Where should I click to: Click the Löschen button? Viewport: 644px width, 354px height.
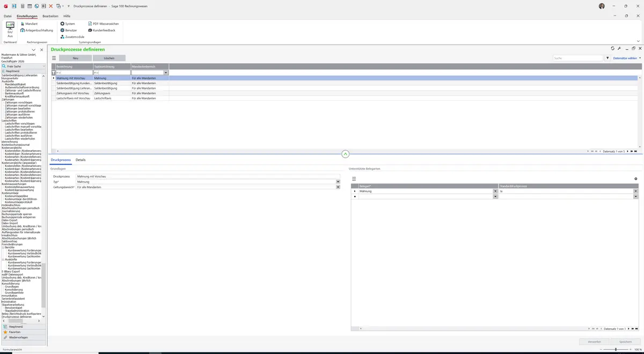(x=109, y=58)
